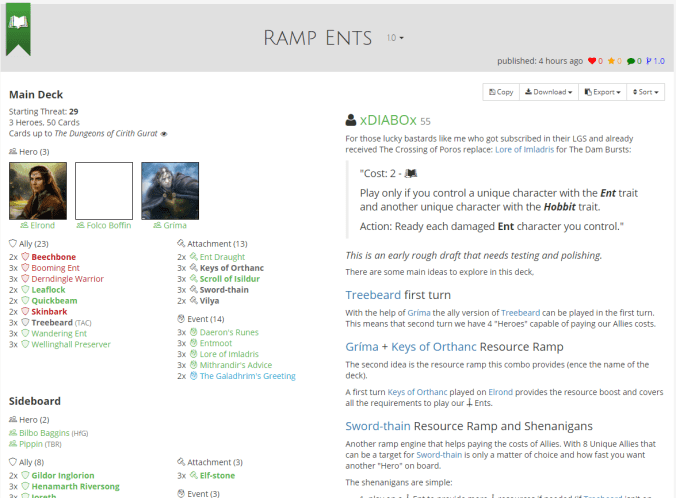Open the Download dropdown
This screenshot has height=498, width=676.
(x=548, y=92)
